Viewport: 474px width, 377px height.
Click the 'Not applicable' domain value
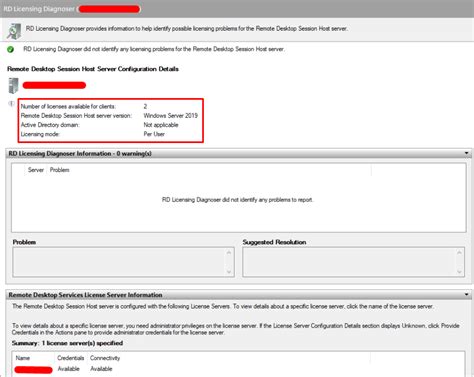(x=161, y=125)
